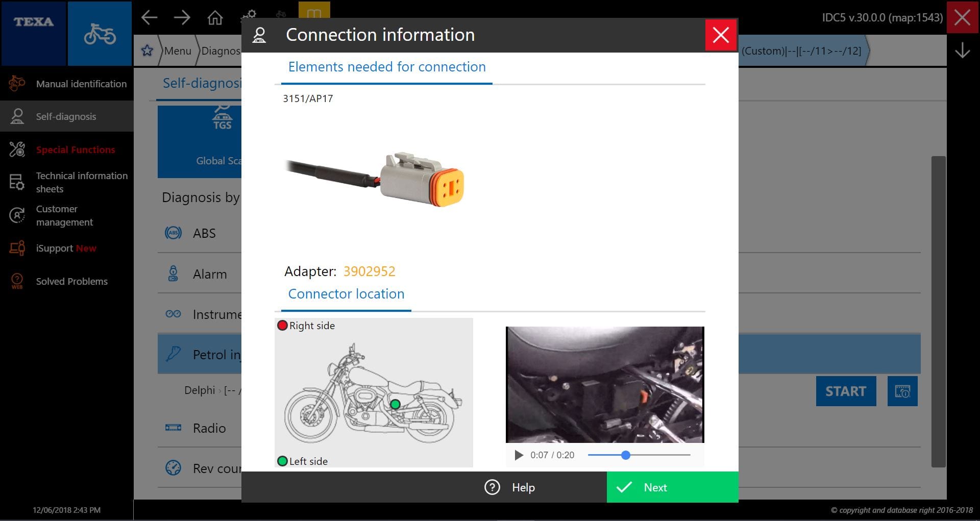980x521 pixels.
Task: Click the motorcycle vehicle type icon
Action: [100, 34]
